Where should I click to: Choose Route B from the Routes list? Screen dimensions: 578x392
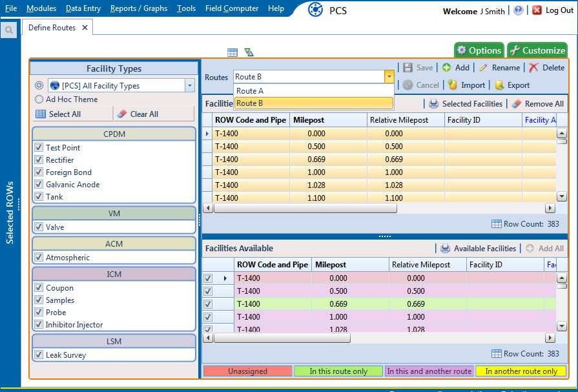(x=314, y=103)
